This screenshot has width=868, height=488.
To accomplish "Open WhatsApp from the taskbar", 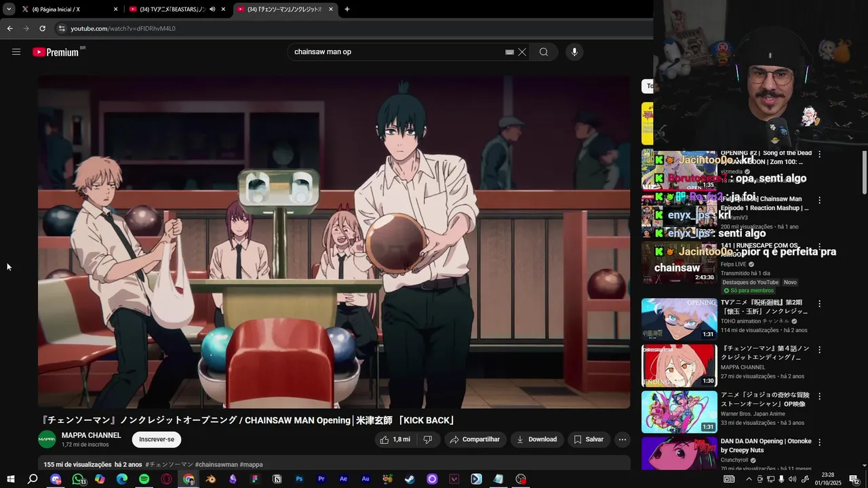I will click(x=78, y=479).
